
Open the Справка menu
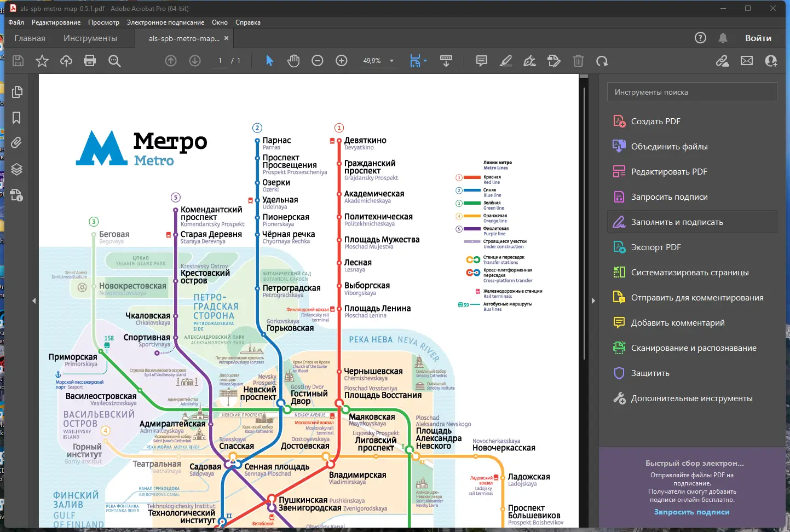pyautogui.click(x=248, y=22)
